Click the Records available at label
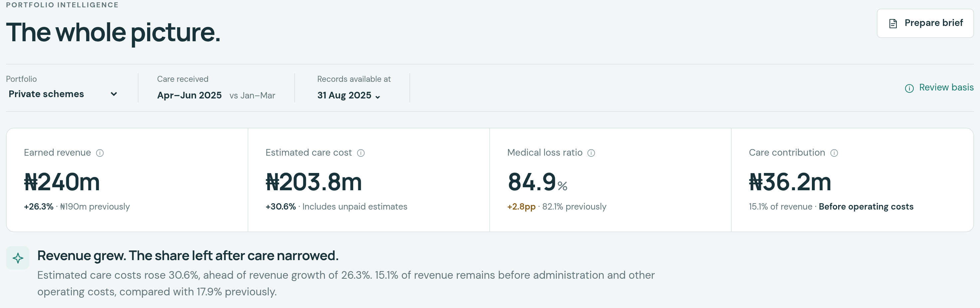Viewport: 980px width, 308px height. coord(354,79)
